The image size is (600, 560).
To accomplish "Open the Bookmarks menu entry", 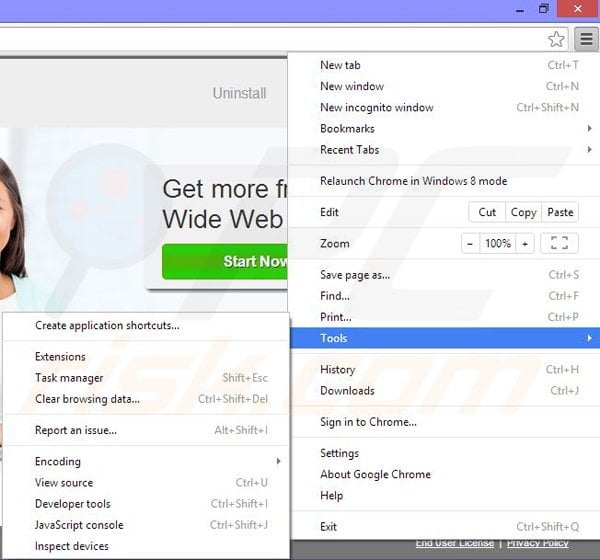I will 445,129.
